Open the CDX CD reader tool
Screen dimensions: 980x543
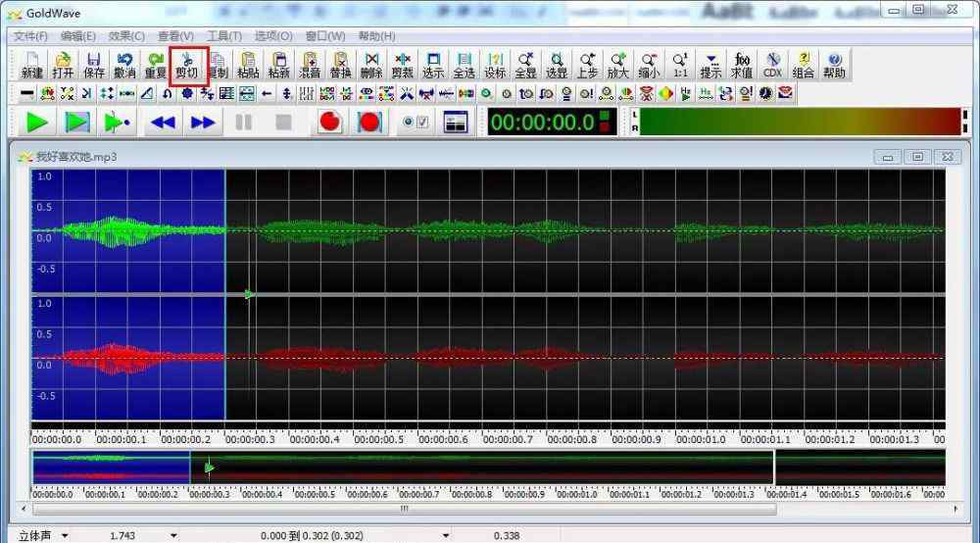click(772, 65)
